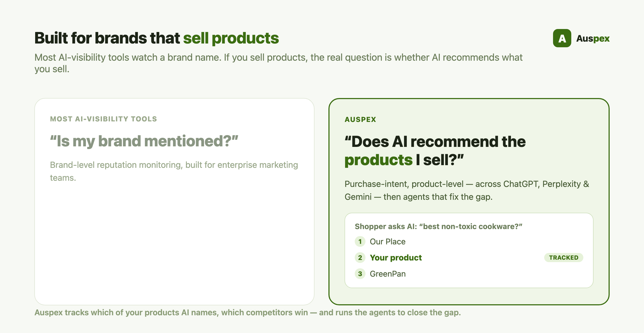Click the green 'sell products' headline text
The image size is (644, 333).
coord(231,38)
